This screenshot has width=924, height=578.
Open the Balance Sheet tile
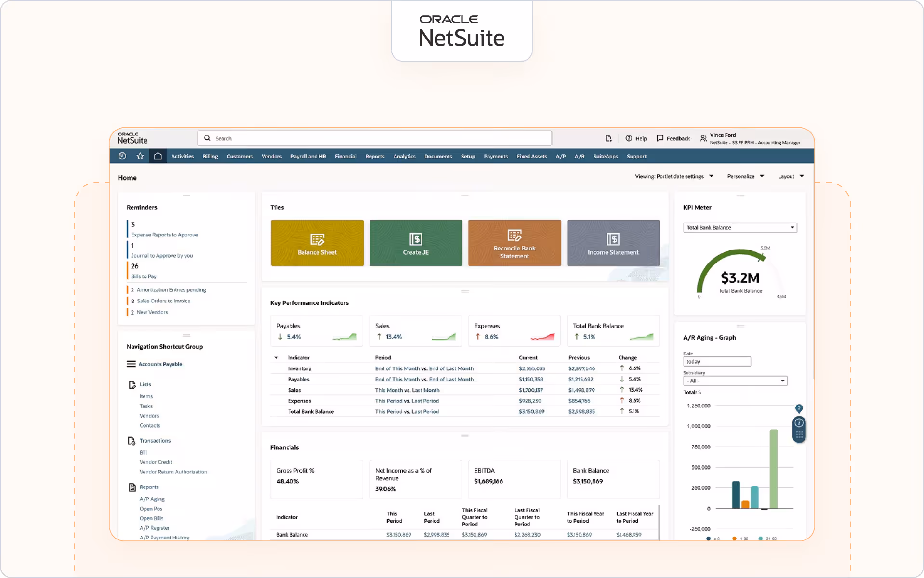tap(317, 243)
